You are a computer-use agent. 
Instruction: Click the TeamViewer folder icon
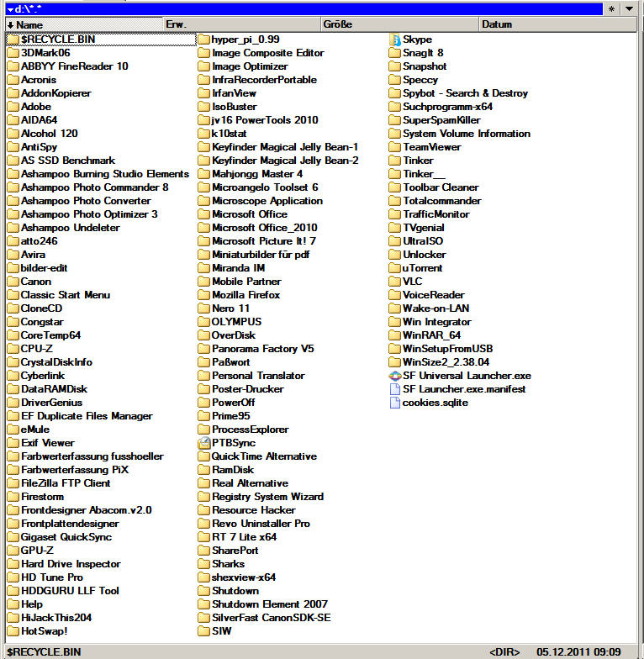click(395, 147)
